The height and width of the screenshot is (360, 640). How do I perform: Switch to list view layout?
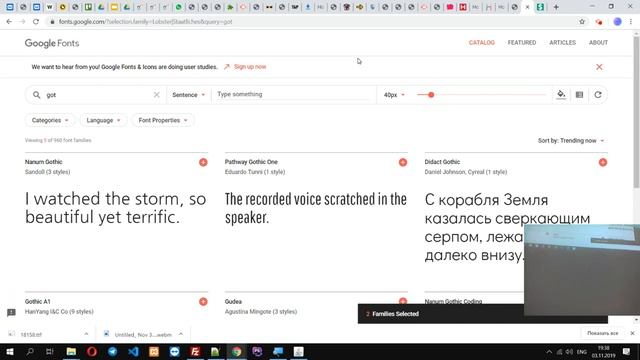coord(579,95)
